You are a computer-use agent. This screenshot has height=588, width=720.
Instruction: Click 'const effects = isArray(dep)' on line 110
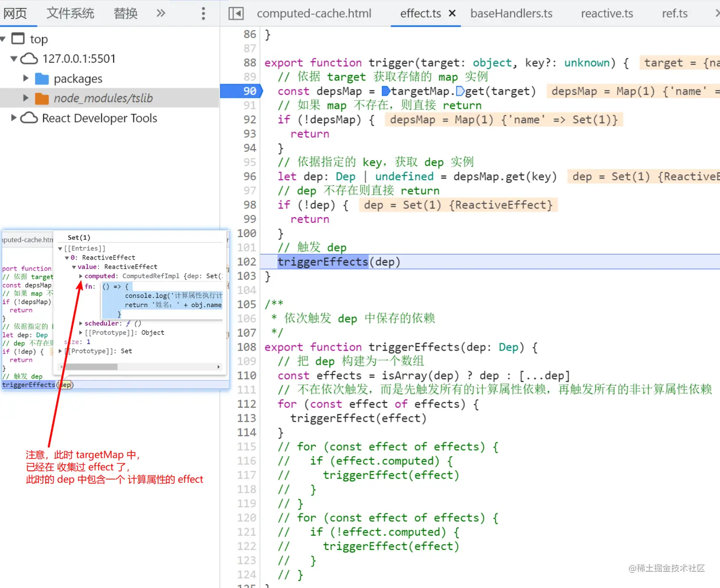tap(369, 376)
